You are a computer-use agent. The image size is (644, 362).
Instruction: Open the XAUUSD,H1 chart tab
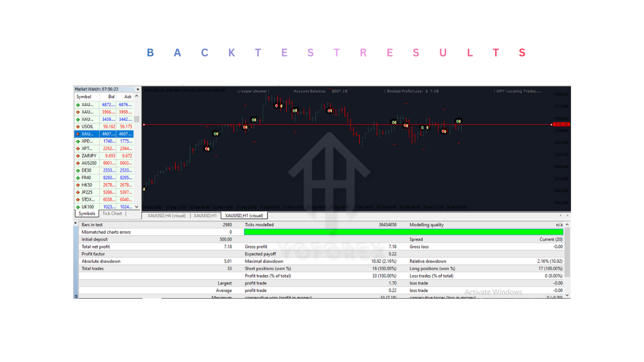point(205,216)
